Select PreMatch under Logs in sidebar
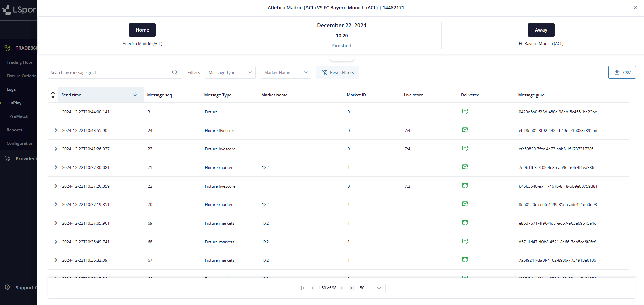This screenshot has width=644, height=305. click(19, 116)
